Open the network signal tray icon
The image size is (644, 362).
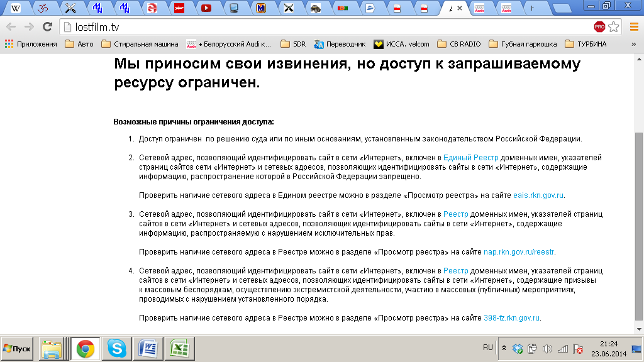pyautogui.click(x=563, y=349)
